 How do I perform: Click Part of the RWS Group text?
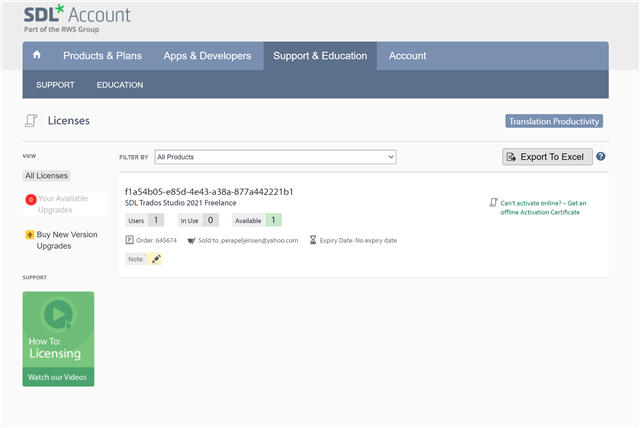point(61,29)
